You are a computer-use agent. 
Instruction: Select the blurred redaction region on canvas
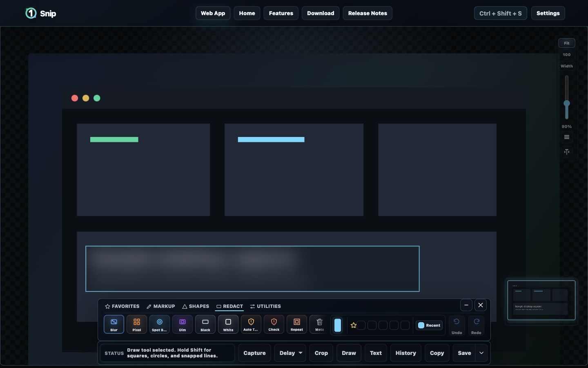pyautogui.click(x=252, y=269)
